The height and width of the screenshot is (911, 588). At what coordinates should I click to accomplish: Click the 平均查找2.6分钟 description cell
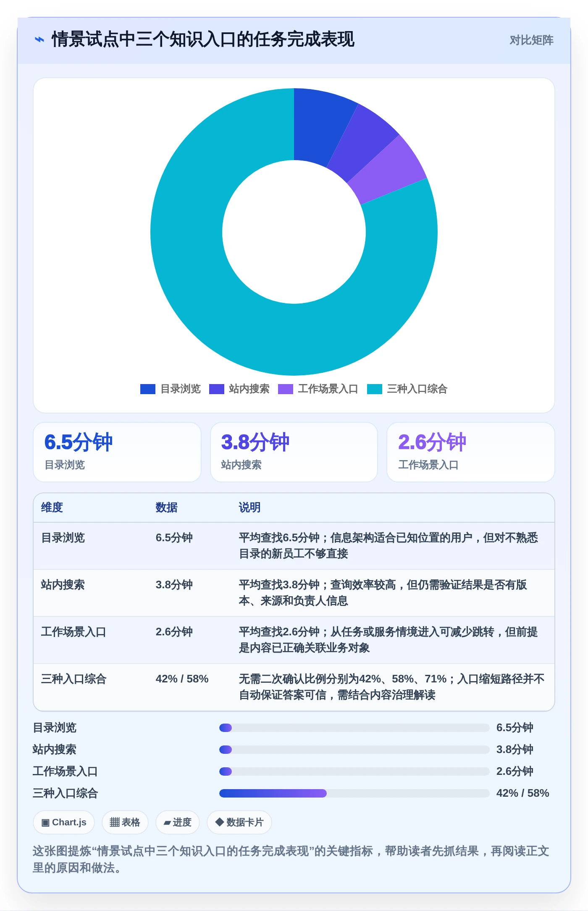(388, 640)
